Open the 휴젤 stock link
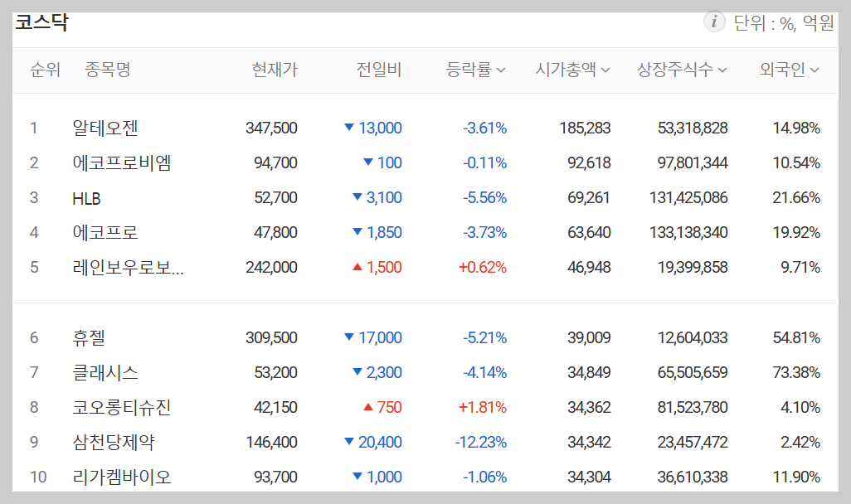 pos(89,338)
